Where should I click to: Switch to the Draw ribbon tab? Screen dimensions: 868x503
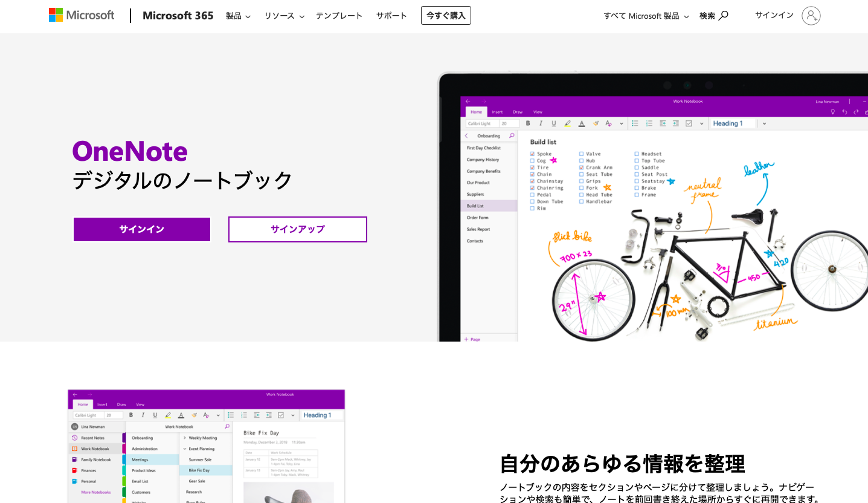(121, 404)
